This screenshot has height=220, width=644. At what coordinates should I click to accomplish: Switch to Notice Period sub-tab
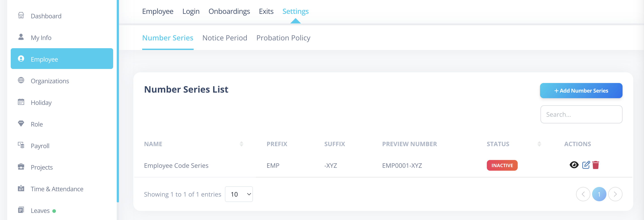[x=225, y=38]
